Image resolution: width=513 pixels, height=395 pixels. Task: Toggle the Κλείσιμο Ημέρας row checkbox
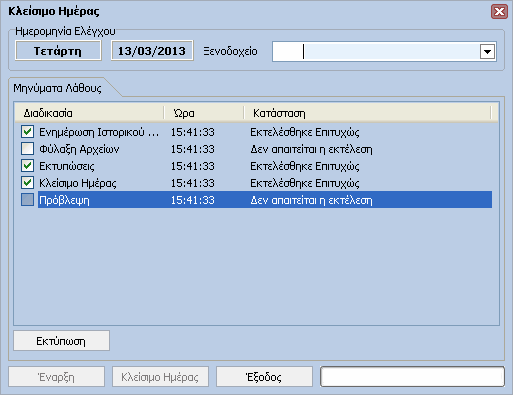[27, 183]
